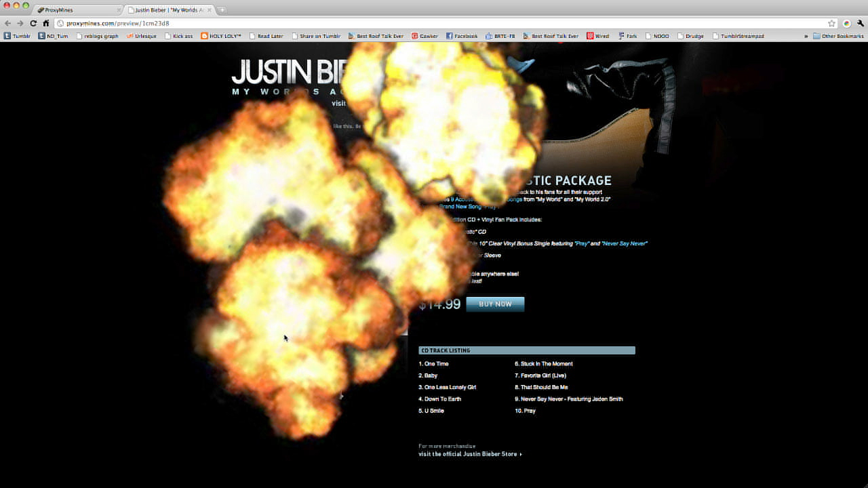Screen dimensions: 868x488
Task: Click track "8. That Should Be Me"
Action: [541, 387]
